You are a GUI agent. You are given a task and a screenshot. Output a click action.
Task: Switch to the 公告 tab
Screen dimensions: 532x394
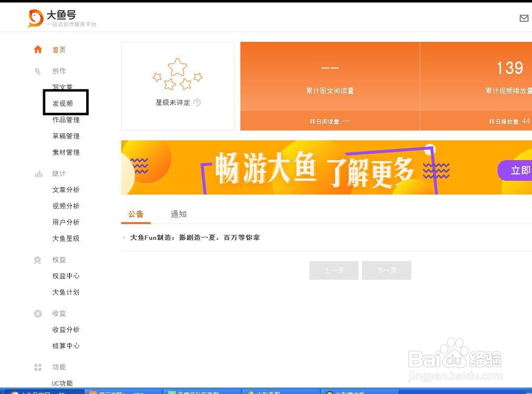click(136, 214)
